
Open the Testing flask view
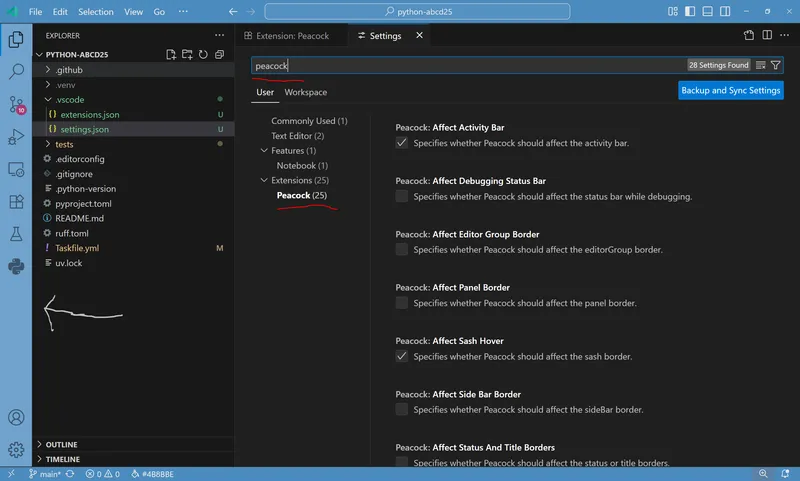(x=16, y=234)
